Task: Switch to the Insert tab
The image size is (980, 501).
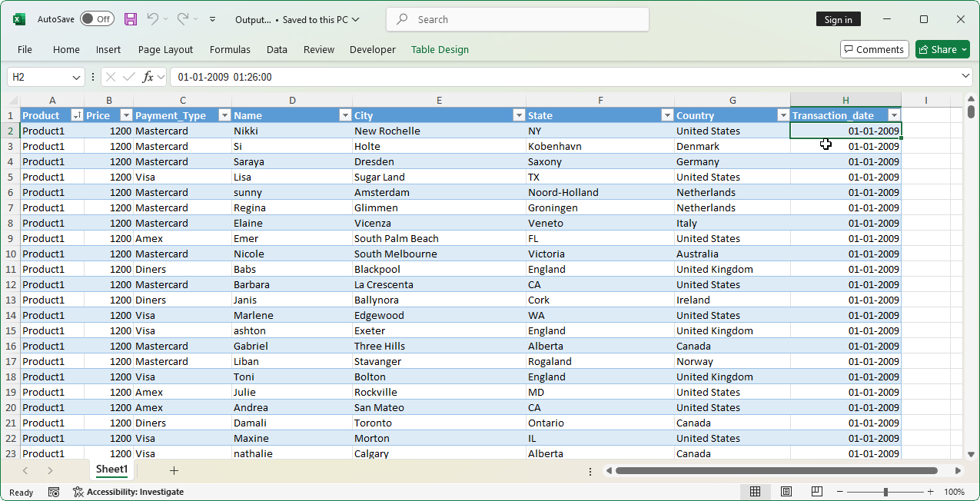Action: (x=108, y=49)
